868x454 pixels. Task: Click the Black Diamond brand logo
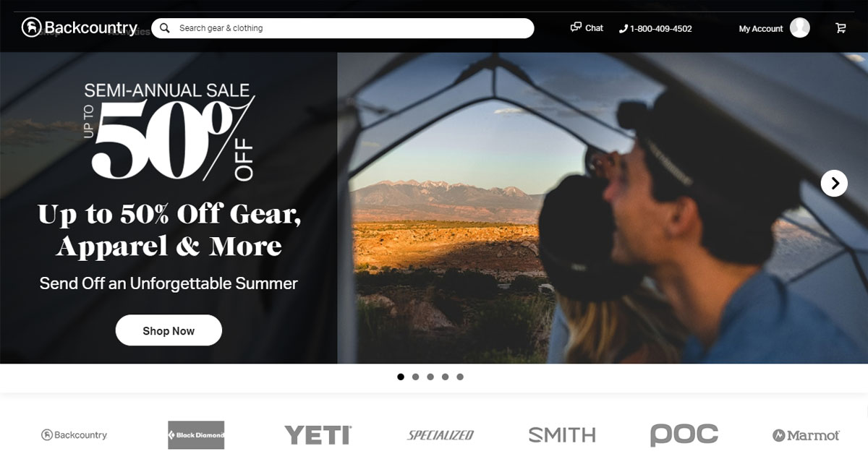(196, 435)
